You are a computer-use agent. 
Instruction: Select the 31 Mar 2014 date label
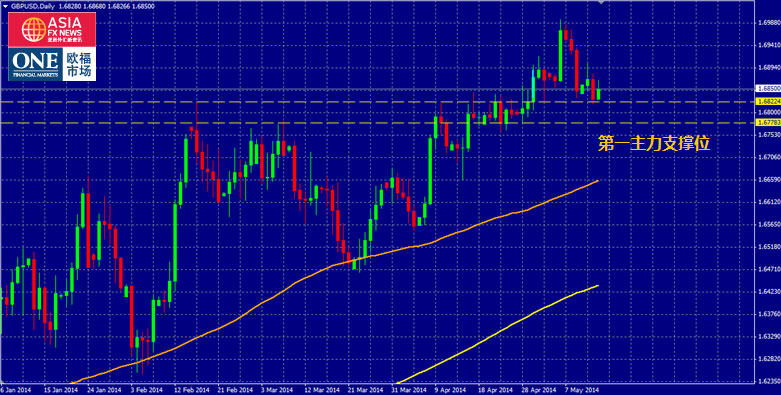coord(409,391)
